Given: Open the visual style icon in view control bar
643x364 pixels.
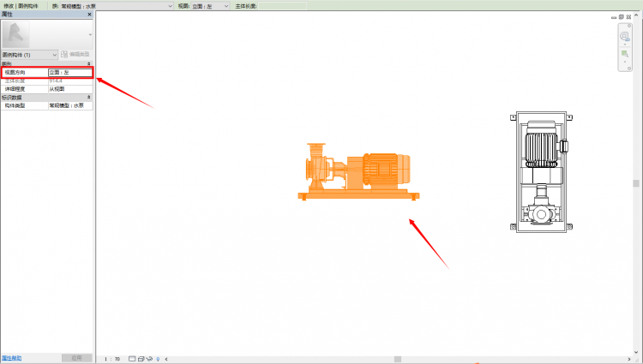Looking at the screenshot, I should click(141, 359).
